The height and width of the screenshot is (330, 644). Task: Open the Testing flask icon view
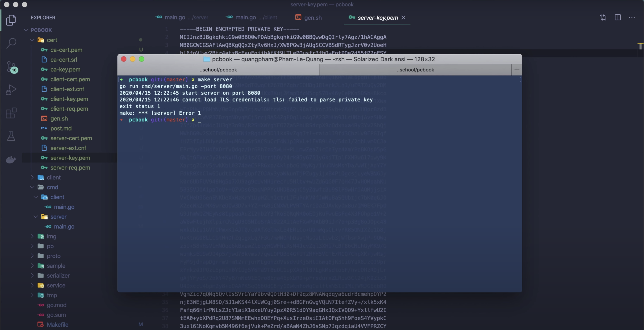[x=11, y=136]
